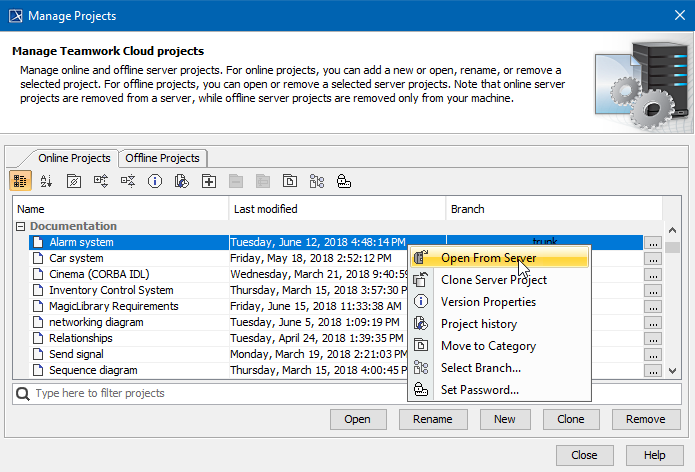Click the A-Z sort toolbar icon
Viewport: 695px width, 472px height.
[47, 181]
